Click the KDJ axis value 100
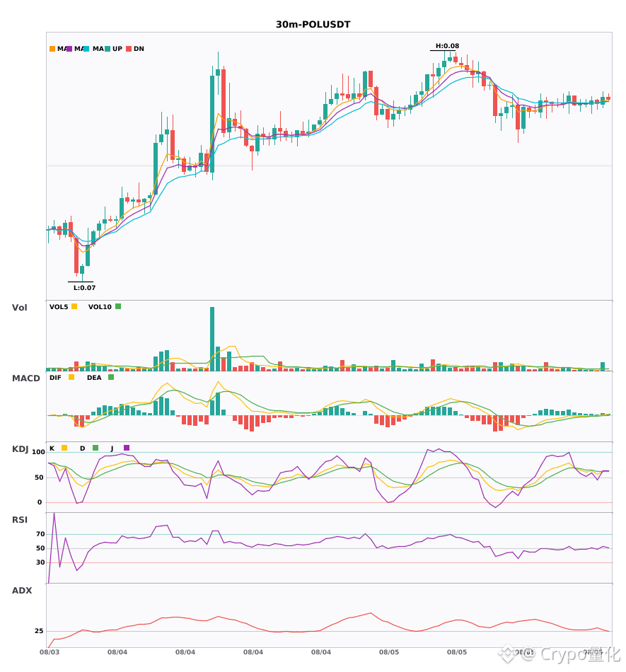The height and width of the screenshot is (672, 626). pyautogui.click(x=38, y=452)
